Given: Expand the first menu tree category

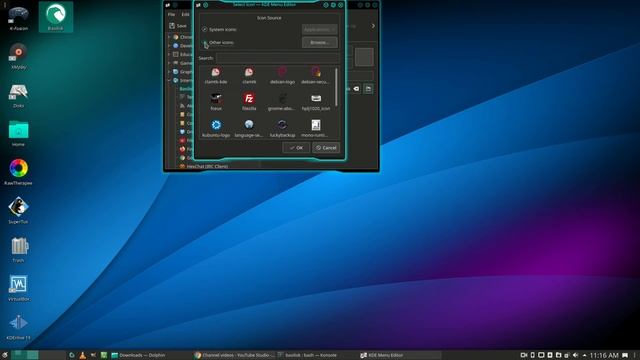Looking at the screenshot, I should 169,37.
